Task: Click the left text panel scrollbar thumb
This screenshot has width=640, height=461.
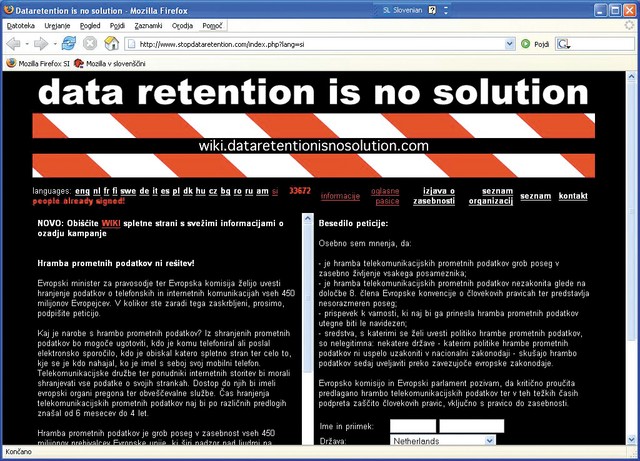Action: [308, 298]
